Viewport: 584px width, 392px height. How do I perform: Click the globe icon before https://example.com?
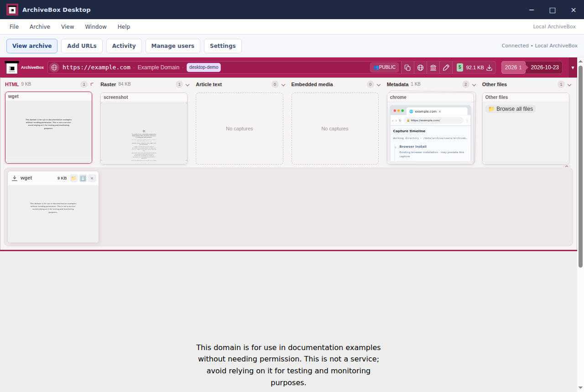pos(54,67)
